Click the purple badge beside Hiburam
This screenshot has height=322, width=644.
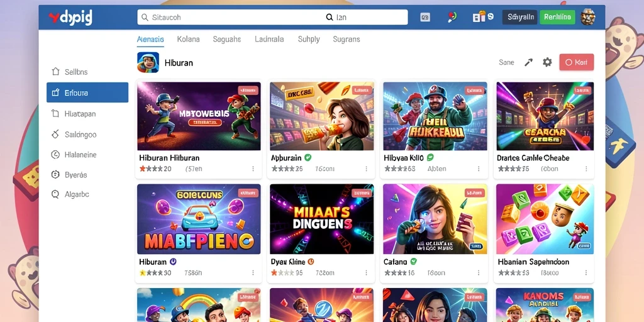tap(173, 262)
